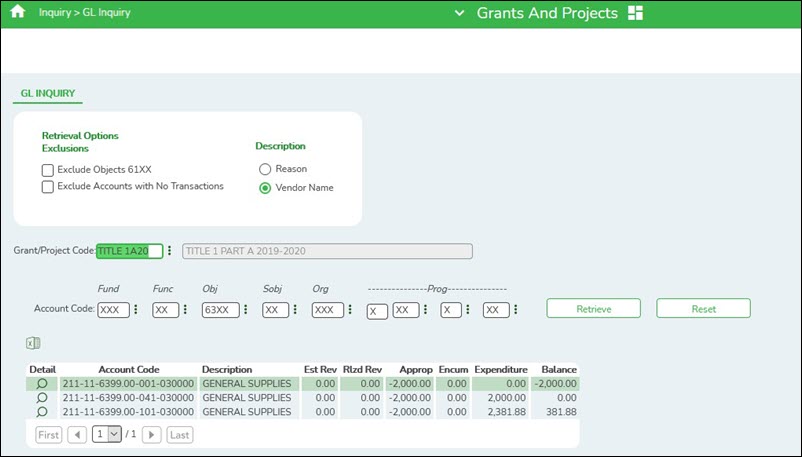
Task: Click ellipsis lookup next to Fund field
Action: (136, 310)
